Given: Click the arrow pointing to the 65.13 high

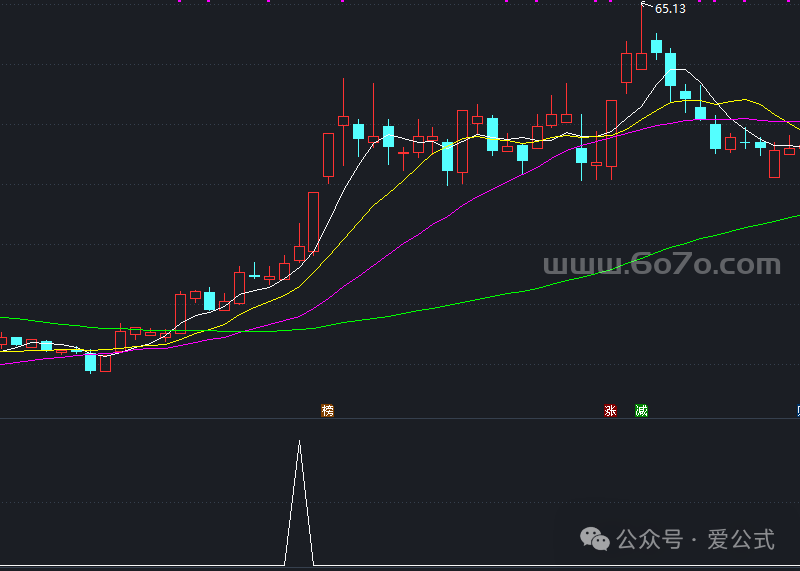Looking at the screenshot, I should pos(645,6).
